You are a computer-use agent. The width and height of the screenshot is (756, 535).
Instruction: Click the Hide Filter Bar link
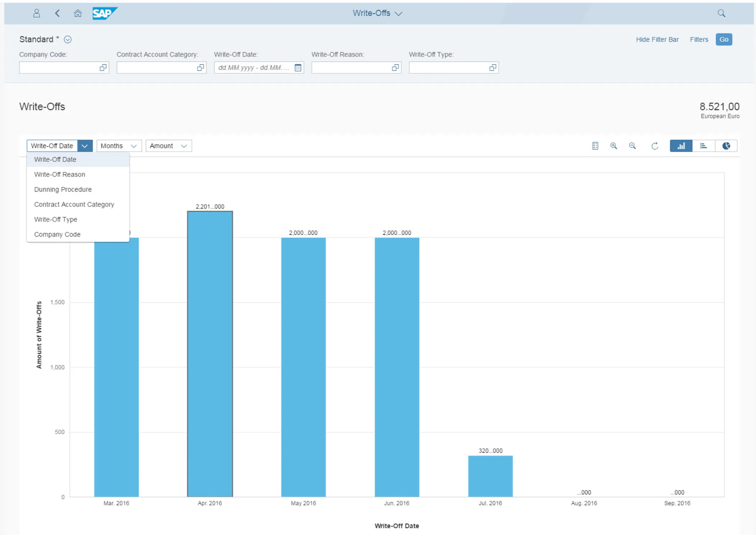pos(657,40)
